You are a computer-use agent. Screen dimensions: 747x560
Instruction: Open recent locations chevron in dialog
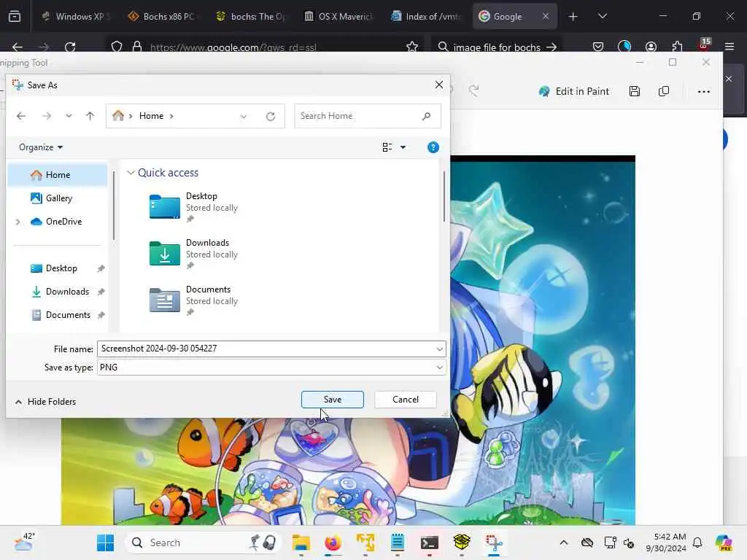pyautogui.click(x=69, y=116)
